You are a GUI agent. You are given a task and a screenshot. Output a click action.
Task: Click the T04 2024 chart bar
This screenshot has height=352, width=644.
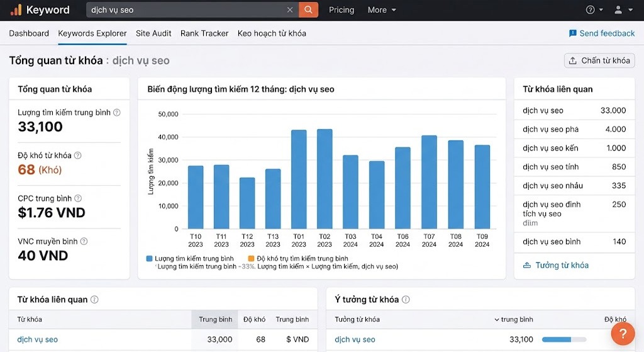pyautogui.click(x=377, y=195)
